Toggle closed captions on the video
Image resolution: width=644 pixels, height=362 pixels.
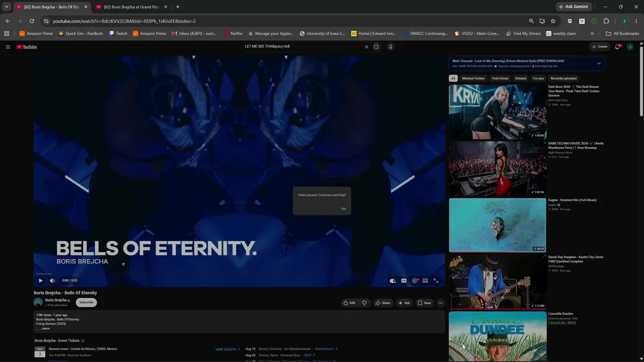(404, 281)
